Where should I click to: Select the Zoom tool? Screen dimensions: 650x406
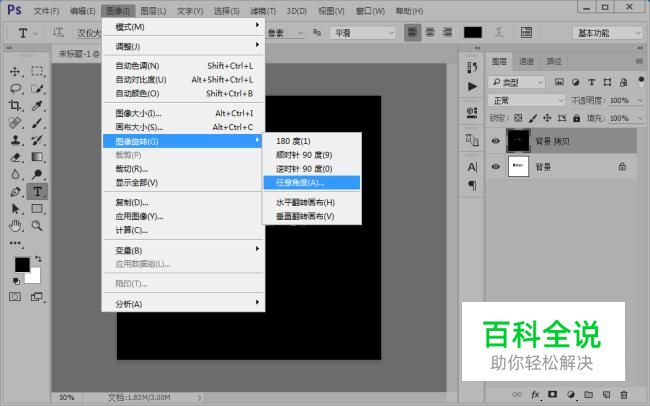[37, 226]
